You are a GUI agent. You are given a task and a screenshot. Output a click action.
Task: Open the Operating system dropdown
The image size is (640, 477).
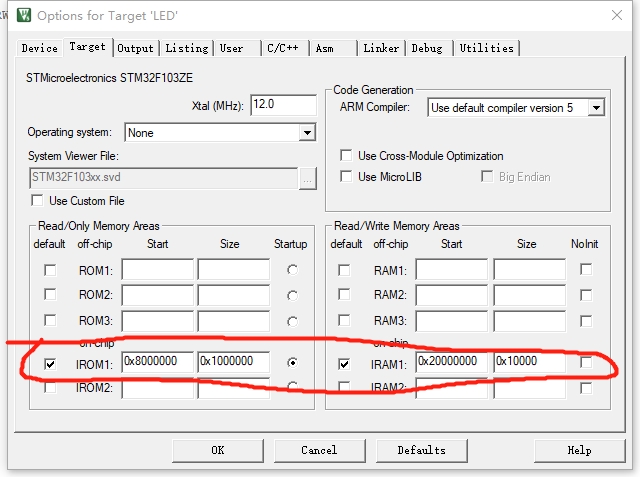[307, 133]
